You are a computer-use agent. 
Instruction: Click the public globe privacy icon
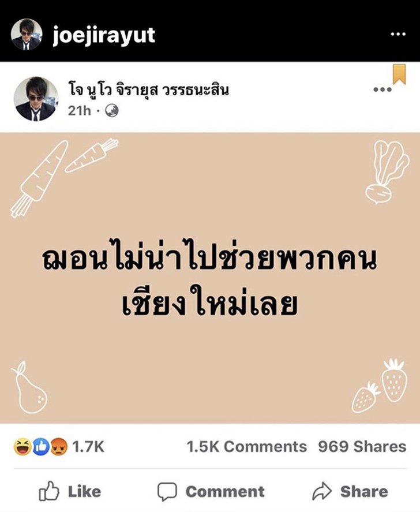pyautogui.click(x=111, y=111)
